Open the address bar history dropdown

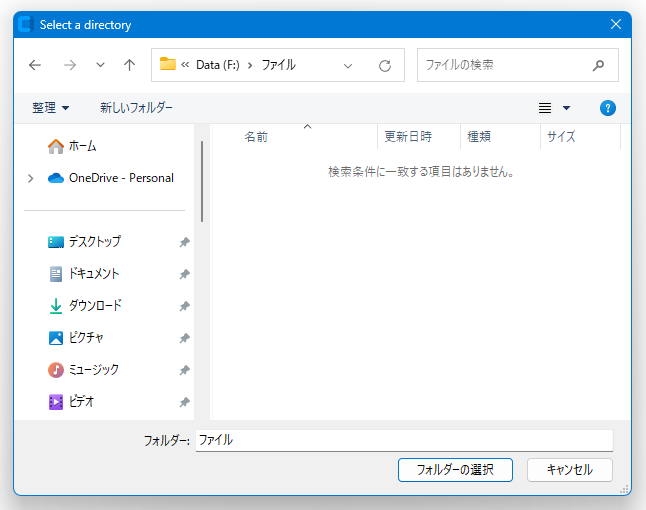348,66
